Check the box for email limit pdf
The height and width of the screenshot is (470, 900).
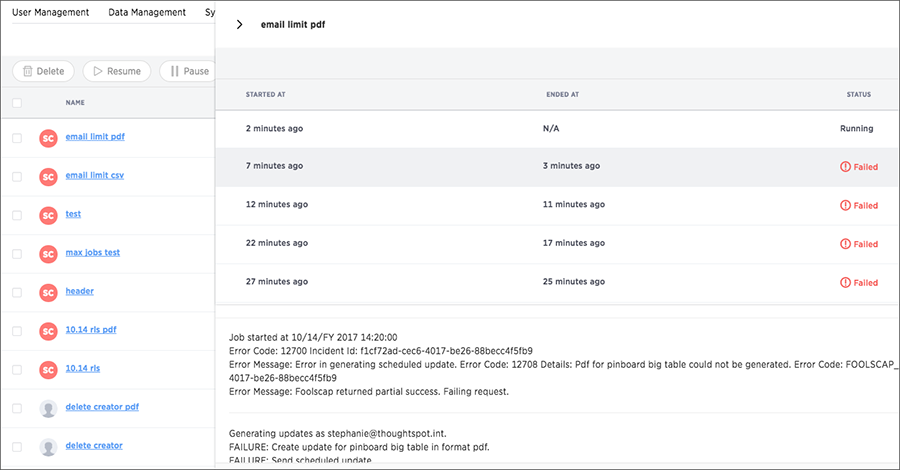click(17, 138)
